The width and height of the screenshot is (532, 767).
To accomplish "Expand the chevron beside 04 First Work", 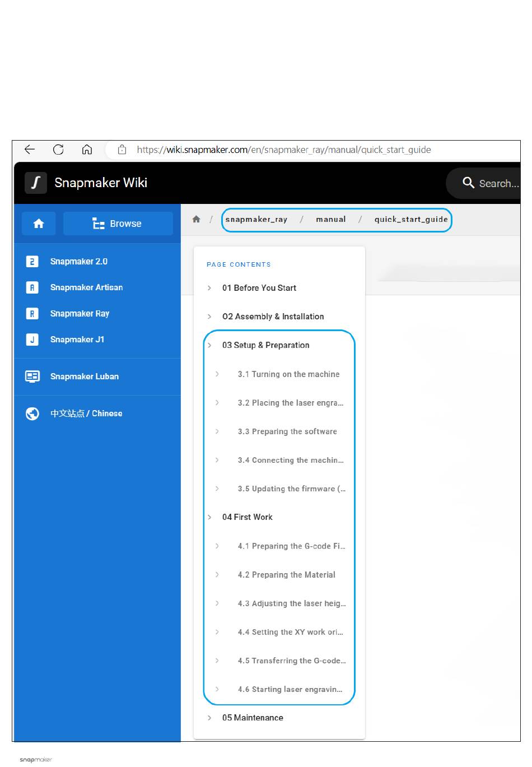I will tap(209, 517).
